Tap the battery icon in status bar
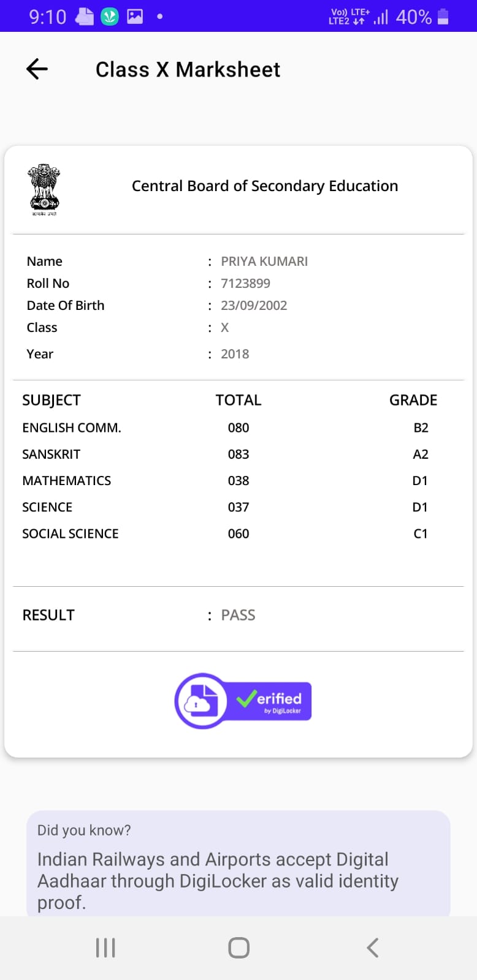The height and width of the screenshot is (980, 477). tap(443, 17)
